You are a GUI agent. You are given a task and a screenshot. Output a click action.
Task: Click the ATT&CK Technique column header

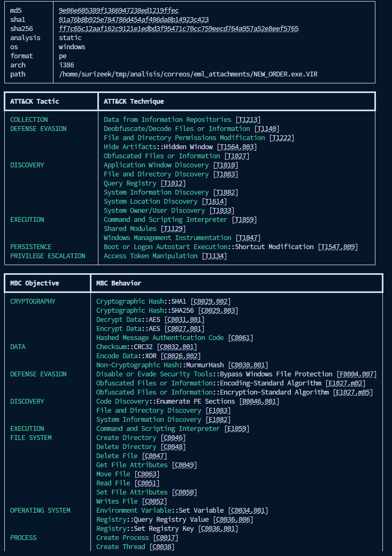(134, 102)
